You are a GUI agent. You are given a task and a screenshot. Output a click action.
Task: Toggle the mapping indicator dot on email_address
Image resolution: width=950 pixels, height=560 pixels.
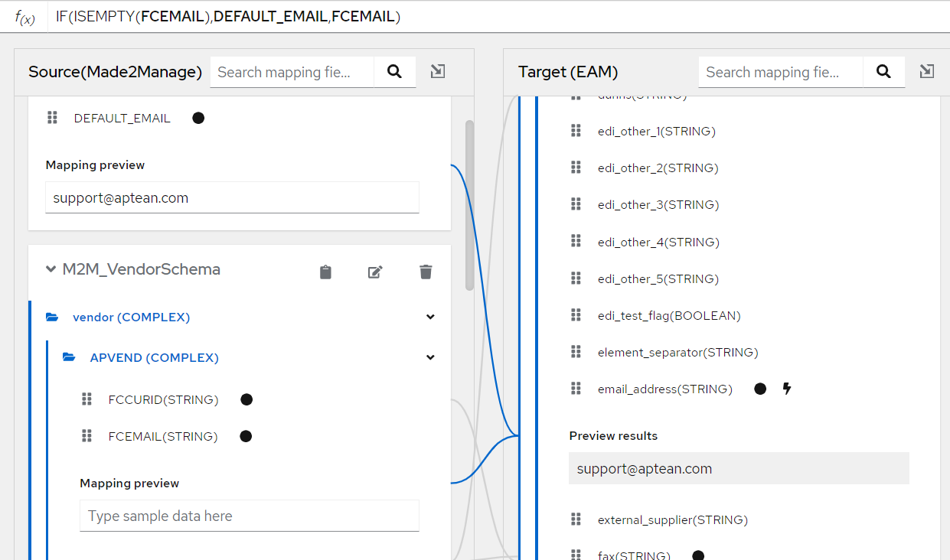tap(759, 388)
